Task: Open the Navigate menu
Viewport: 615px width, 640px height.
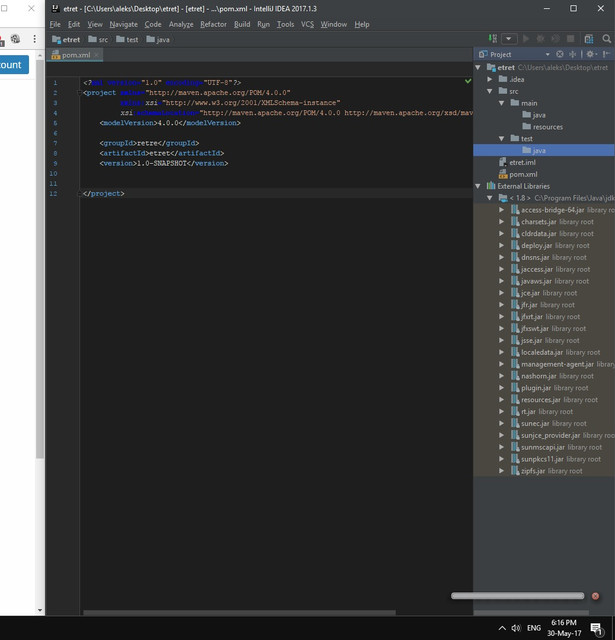Action: (124, 24)
